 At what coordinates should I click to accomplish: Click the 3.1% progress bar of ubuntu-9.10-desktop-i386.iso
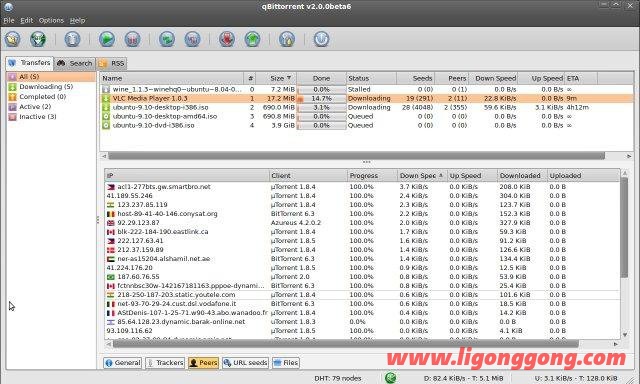(x=322, y=107)
